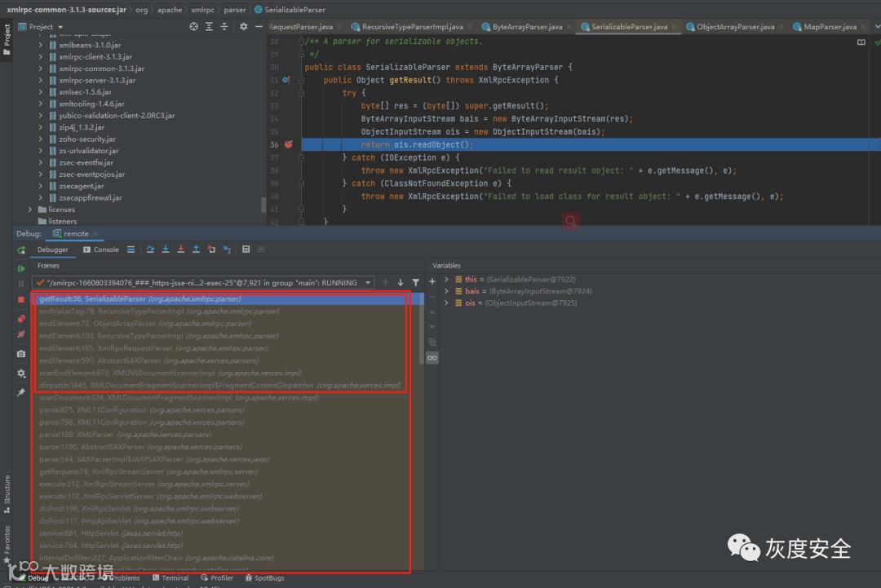Open Evaluate Expression calculator
Screen dimensions: 881x588
[246, 250]
